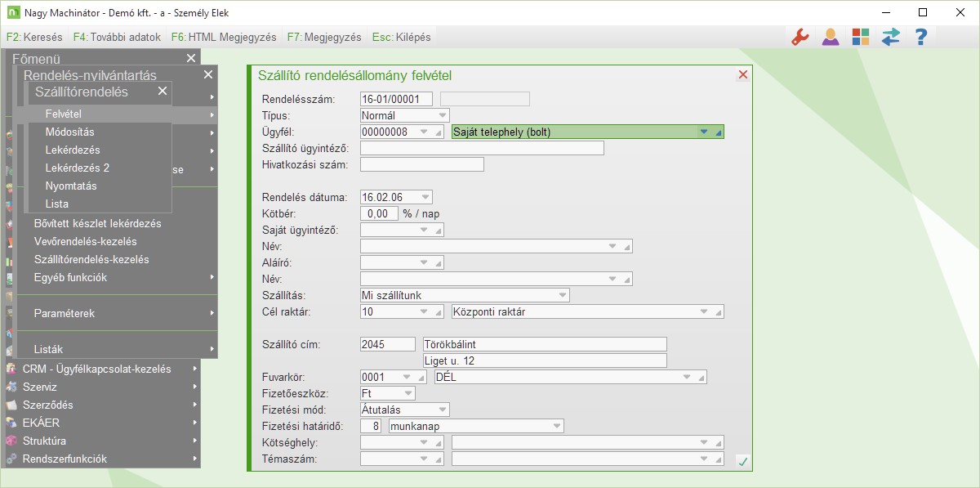Click the Szerviz menu icon
Viewport: 980px width, 488px height.
pos(11,387)
